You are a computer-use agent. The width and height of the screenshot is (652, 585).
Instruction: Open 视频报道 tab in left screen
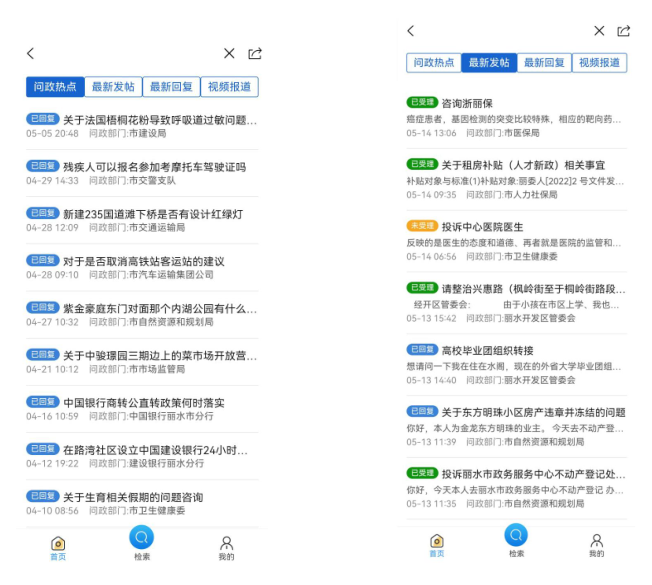coord(230,86)
